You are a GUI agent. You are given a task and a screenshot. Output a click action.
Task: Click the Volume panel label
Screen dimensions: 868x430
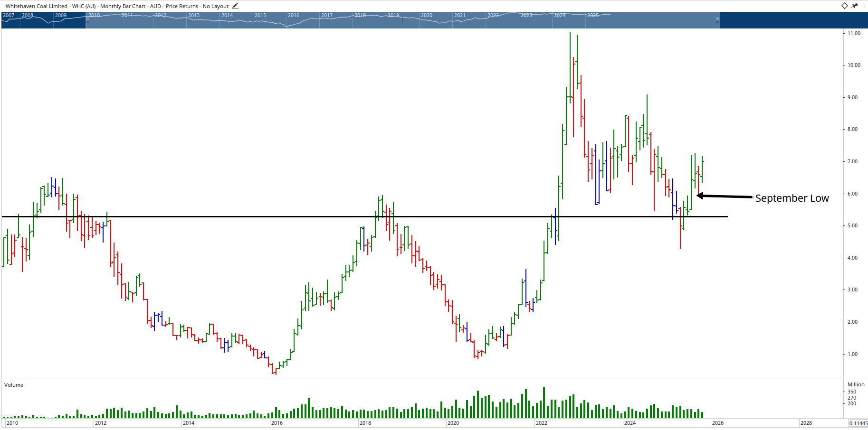(x=14, y=385)
